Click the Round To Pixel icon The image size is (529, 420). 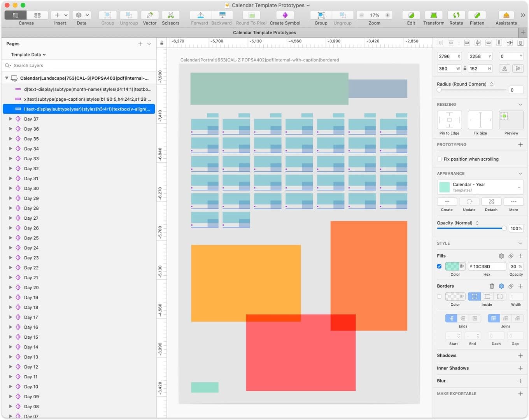251,15
